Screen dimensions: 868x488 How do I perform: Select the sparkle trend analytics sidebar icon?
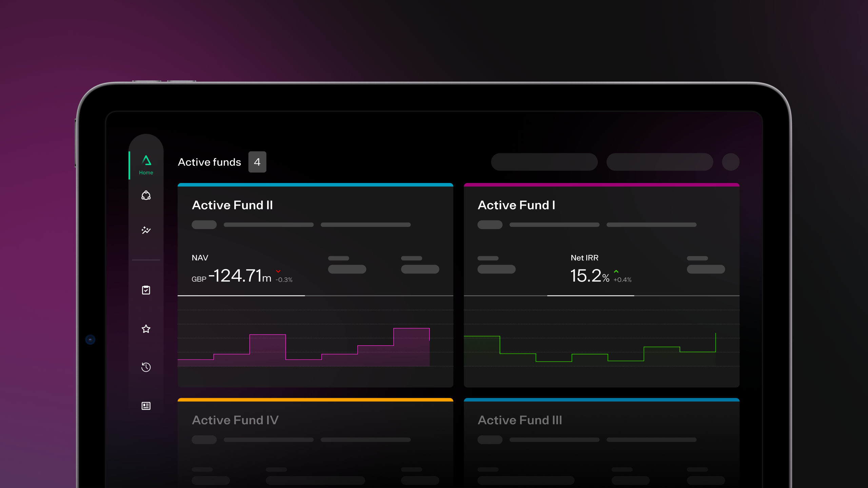click(x=146, y=230)
